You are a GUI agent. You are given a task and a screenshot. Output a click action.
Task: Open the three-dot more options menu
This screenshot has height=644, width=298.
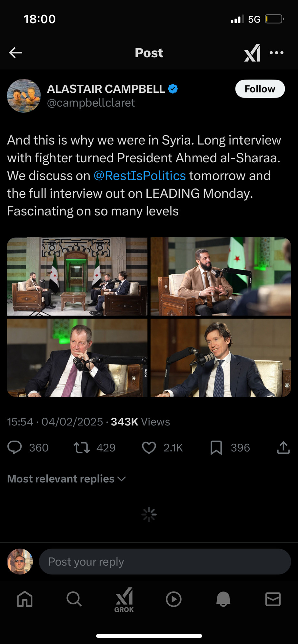click(x=276, y=52)
